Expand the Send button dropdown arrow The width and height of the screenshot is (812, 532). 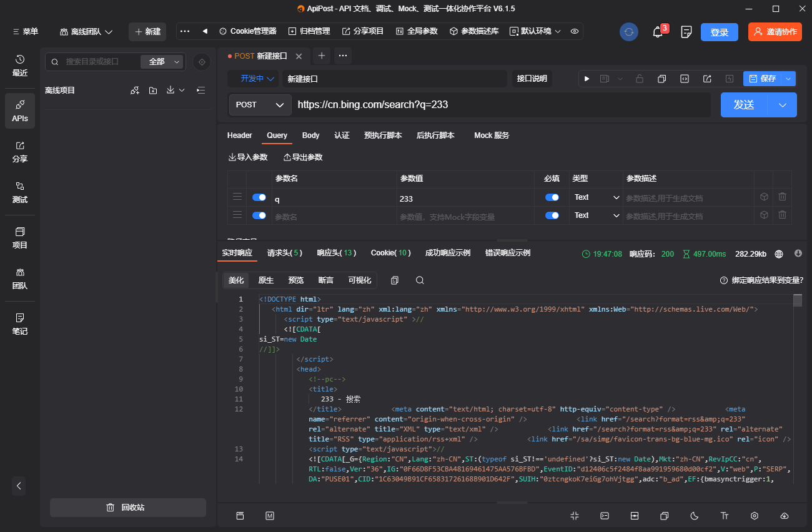pos(783,105)
